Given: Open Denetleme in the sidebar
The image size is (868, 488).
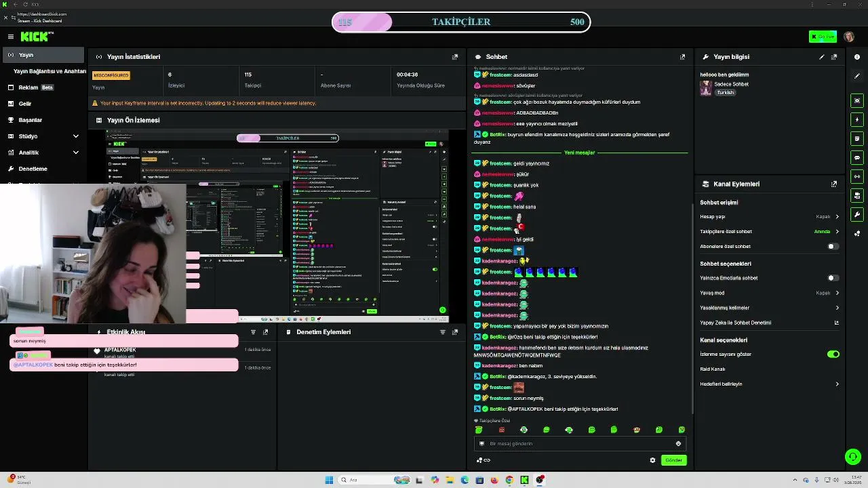Looking at the screenshot, I should [x=43, y=169].
